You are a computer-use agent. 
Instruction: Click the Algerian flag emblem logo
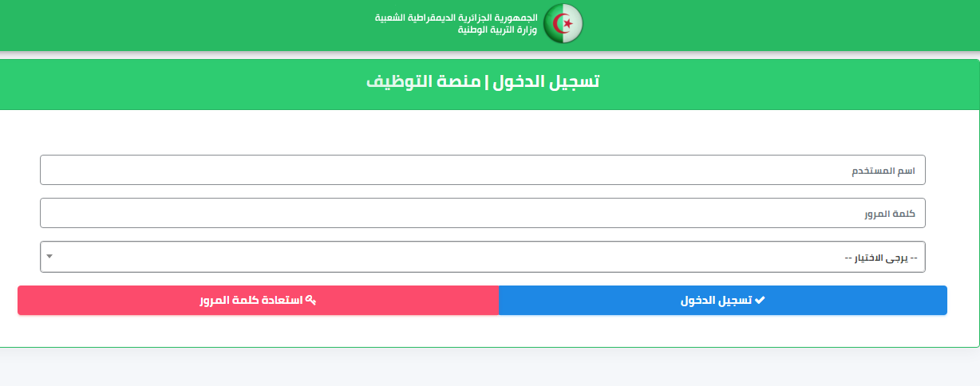pos(563,23)
